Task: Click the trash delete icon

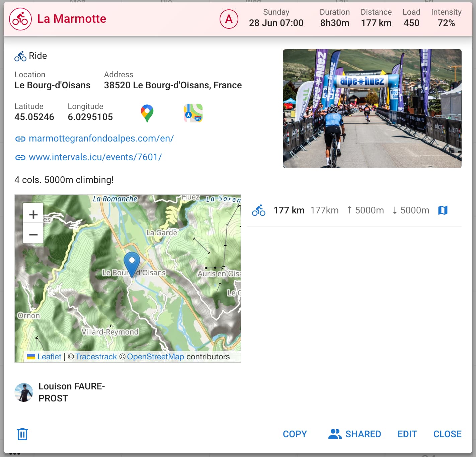Action: [22, 434]
